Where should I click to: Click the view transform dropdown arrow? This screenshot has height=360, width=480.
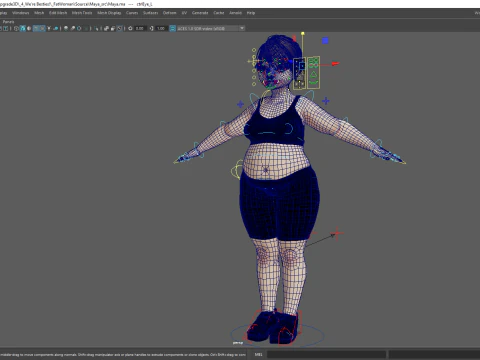pyautogui.click(x=242, y=28)
